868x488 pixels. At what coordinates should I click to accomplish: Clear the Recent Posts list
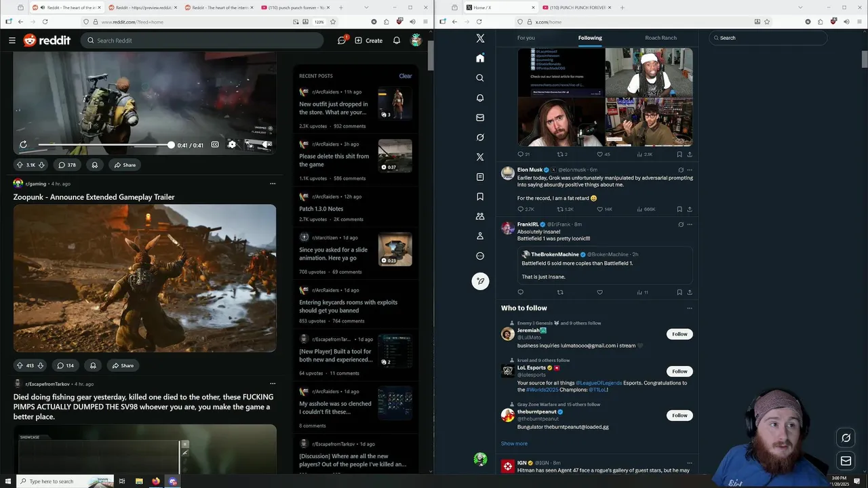point(406,76)
